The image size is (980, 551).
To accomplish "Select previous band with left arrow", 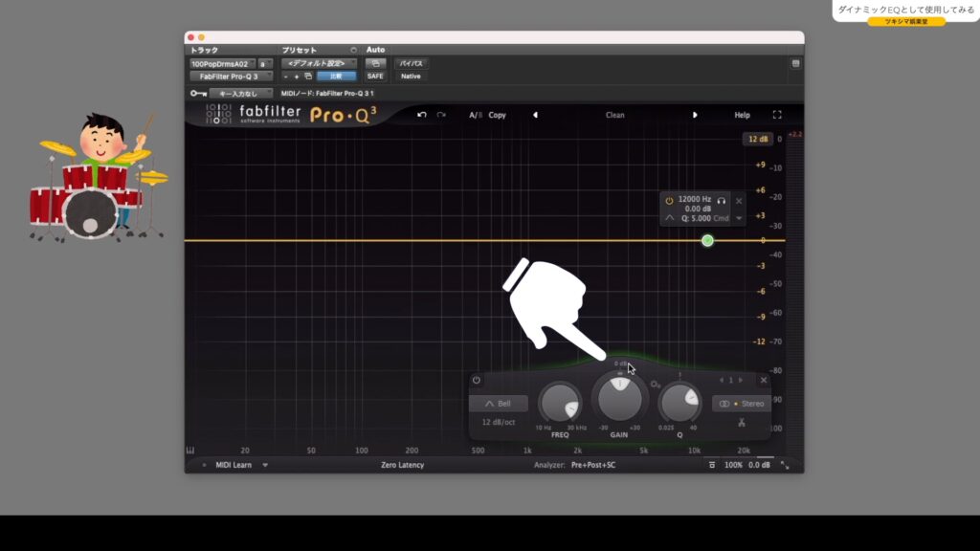I will pos(722,380).
